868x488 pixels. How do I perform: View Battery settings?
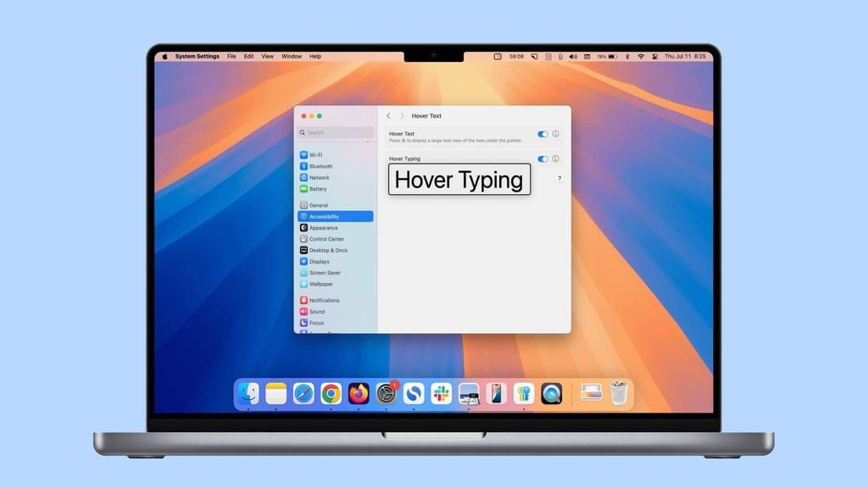tap(320, 189)
